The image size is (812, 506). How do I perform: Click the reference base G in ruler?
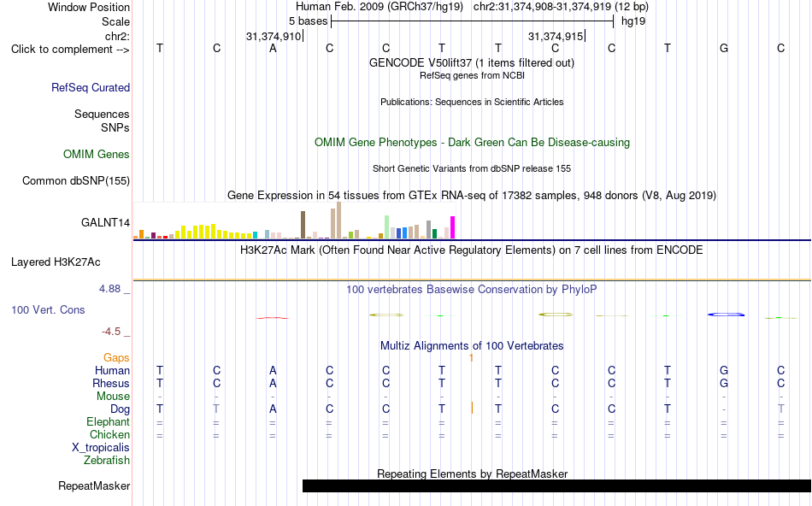(724, 48)
